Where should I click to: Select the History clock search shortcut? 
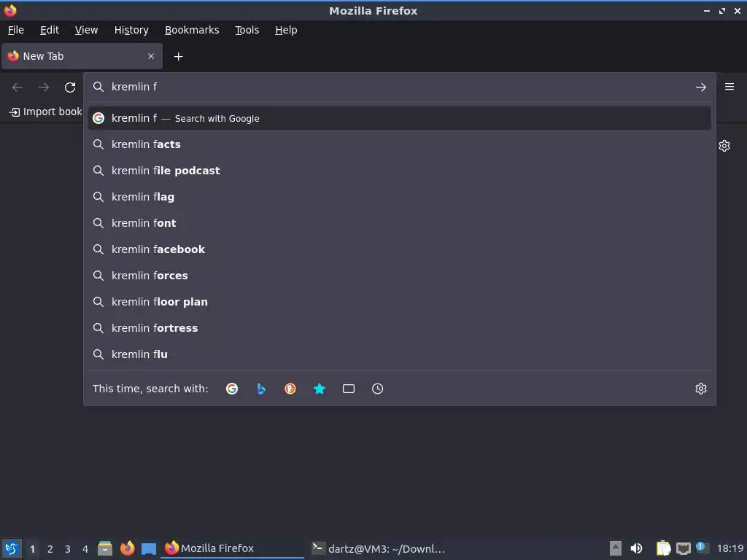coord(377,389)
